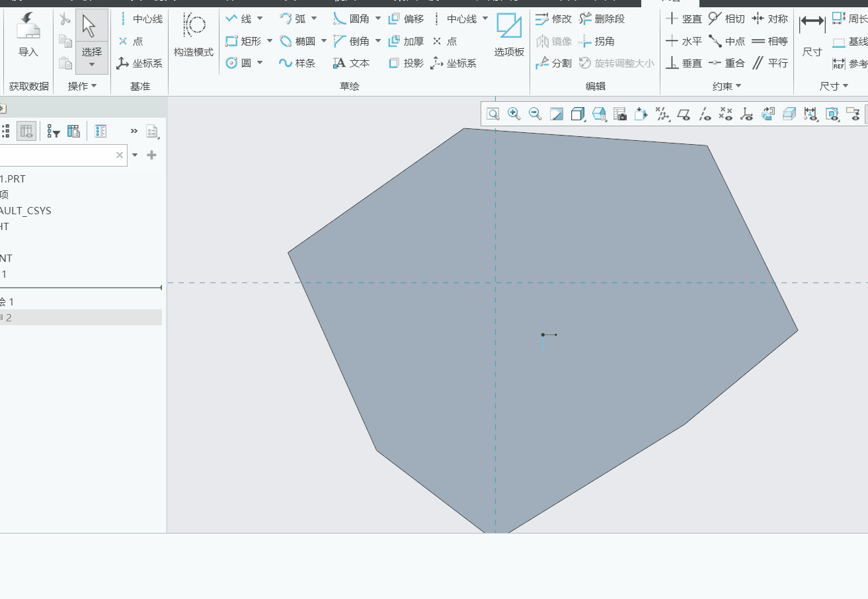Image resolution: width=868 pixels, height=599 pixels.
Task: Select the 圆角 fillet tool
Action: 352,19
